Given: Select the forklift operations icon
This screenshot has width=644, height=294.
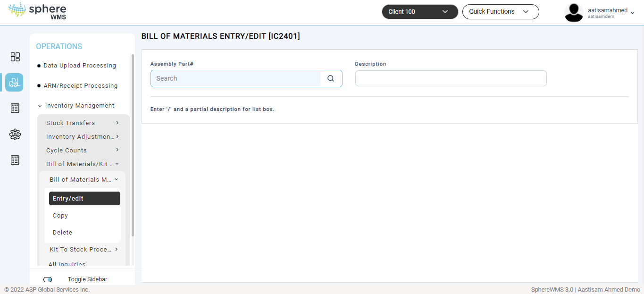Looking at the screenshot, I should pyautogui.click(x=14, y=82).
